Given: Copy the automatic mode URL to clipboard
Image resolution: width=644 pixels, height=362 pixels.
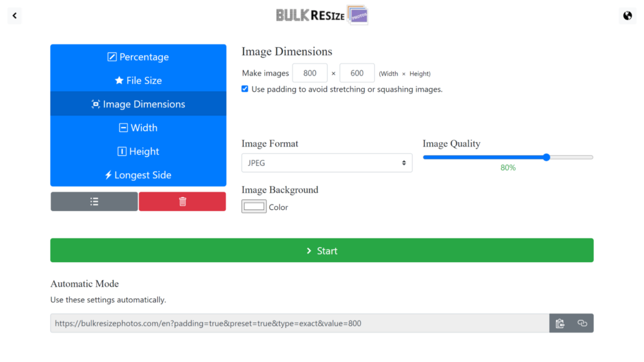Looking at the screenshot, I should (x=560, y=324).
